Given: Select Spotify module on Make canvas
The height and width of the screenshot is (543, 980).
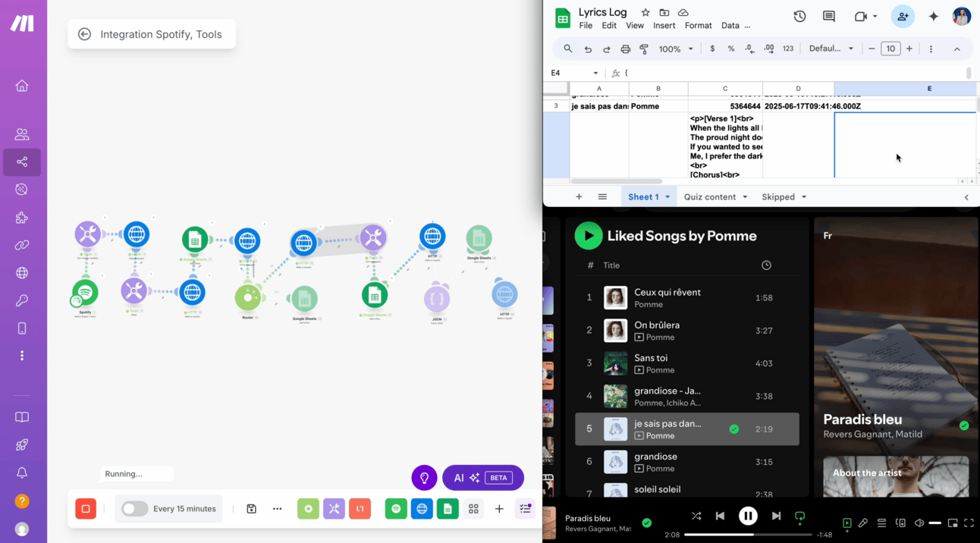Looking at the screenshot, I should [86, 292].
